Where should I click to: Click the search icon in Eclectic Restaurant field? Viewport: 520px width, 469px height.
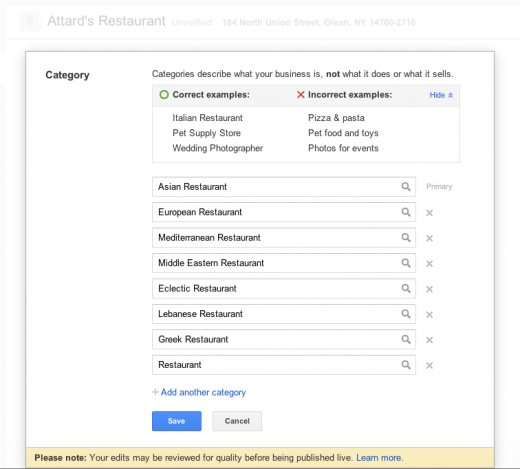[406, 288]
